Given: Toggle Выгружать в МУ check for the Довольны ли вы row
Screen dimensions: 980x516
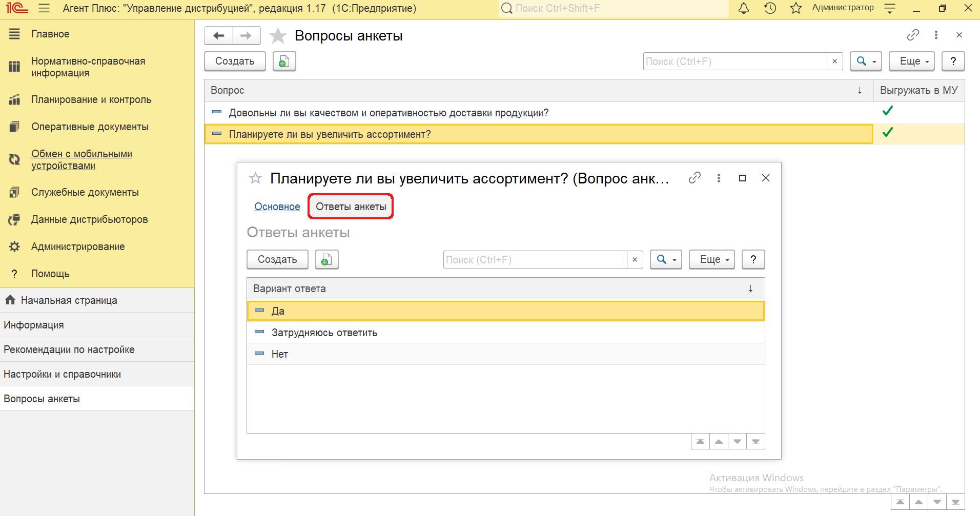Looking at the screenshot, I should 888,111.
